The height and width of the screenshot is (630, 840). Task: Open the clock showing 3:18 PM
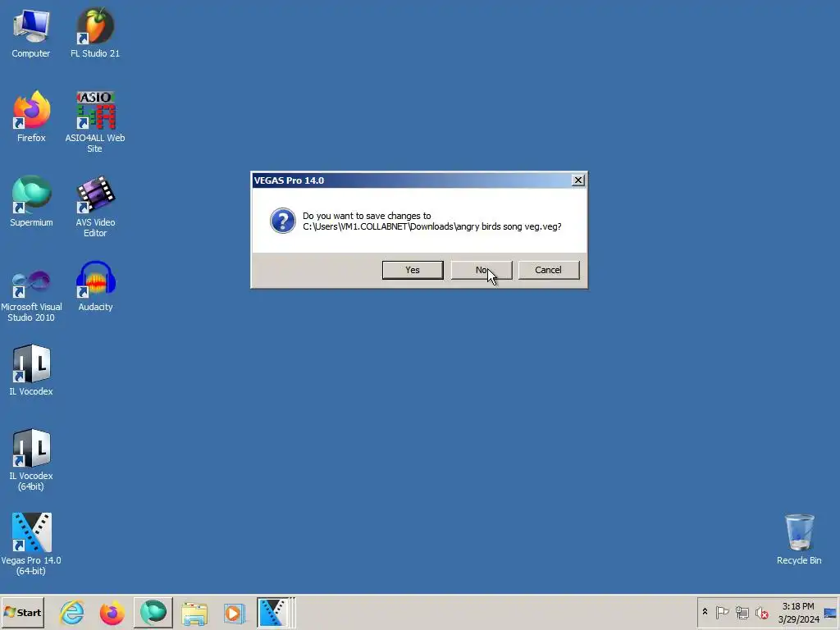(798, 612)
